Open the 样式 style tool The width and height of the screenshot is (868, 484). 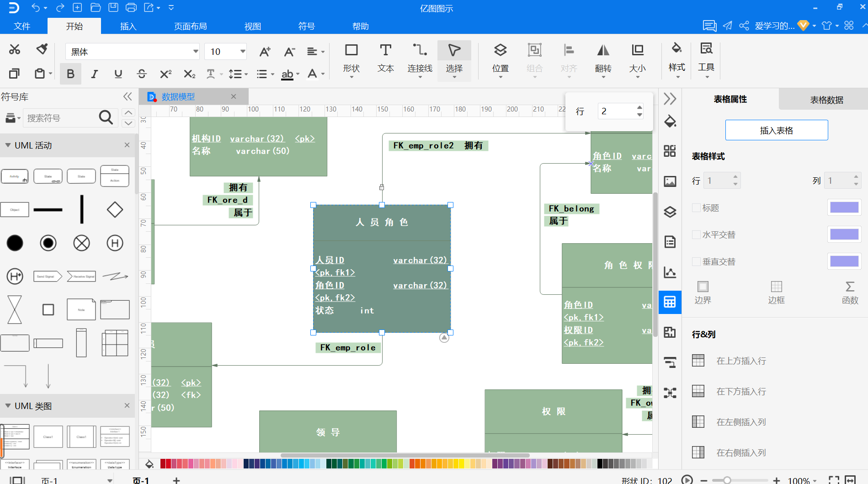tap(676, 60)
